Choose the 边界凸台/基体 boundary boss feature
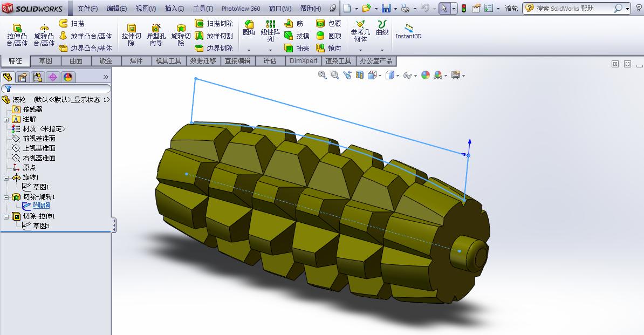Screen dimensions: 644x335 point(85,48)
